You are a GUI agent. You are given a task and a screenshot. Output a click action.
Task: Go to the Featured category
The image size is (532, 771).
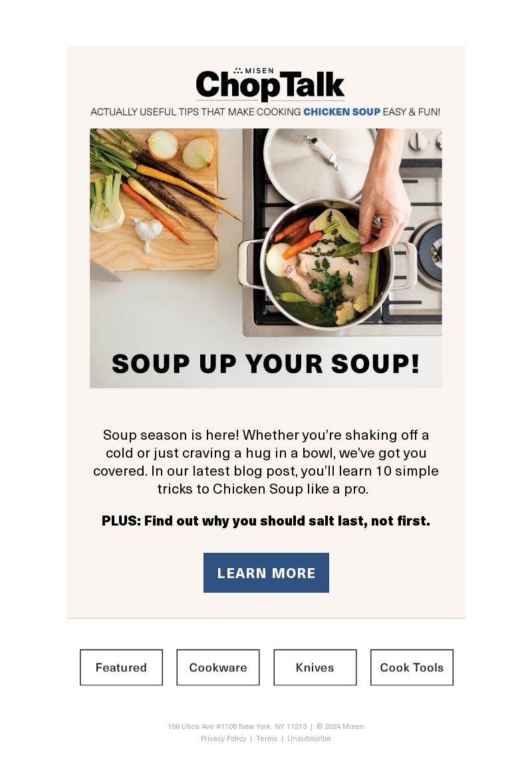121,667
